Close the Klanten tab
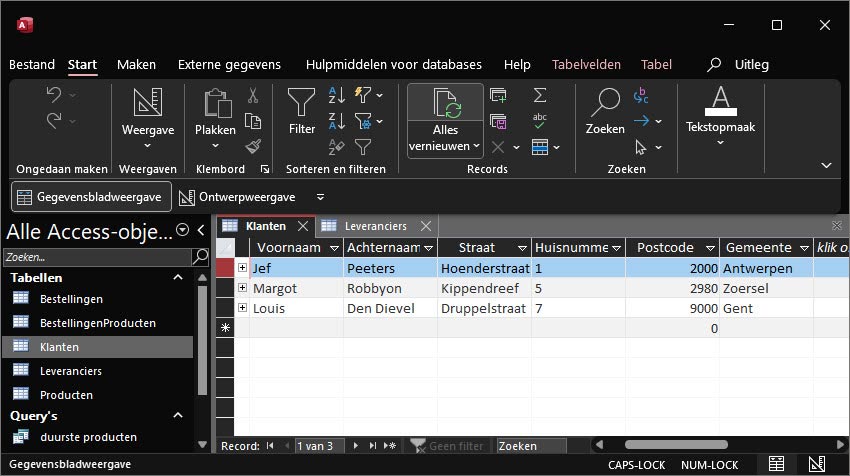This screenshot has width=850, height=476. click(302, 226)
